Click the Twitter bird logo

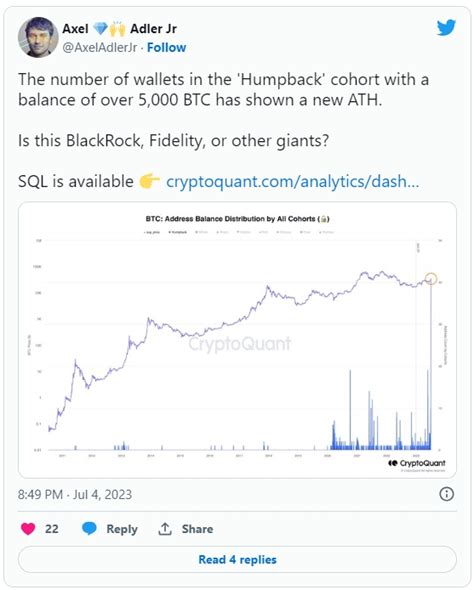pyautogui.click(x=446, y=28)
